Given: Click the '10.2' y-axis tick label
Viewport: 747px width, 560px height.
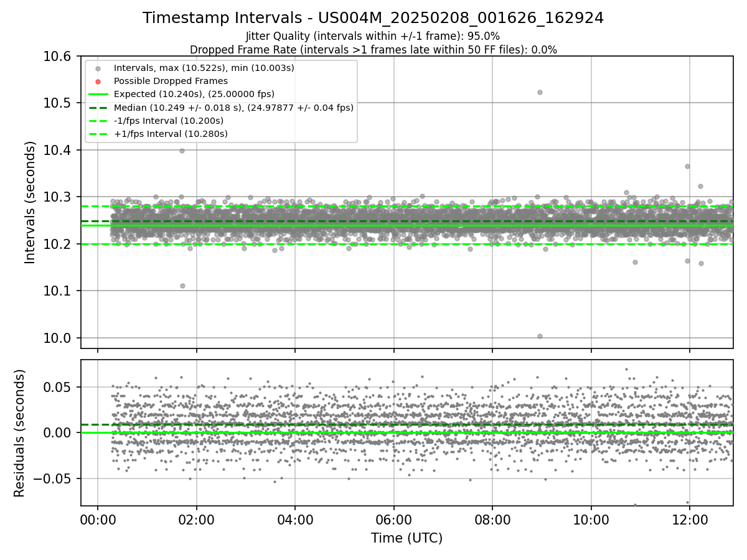Looking at the screenshot, I should [57, 244].
